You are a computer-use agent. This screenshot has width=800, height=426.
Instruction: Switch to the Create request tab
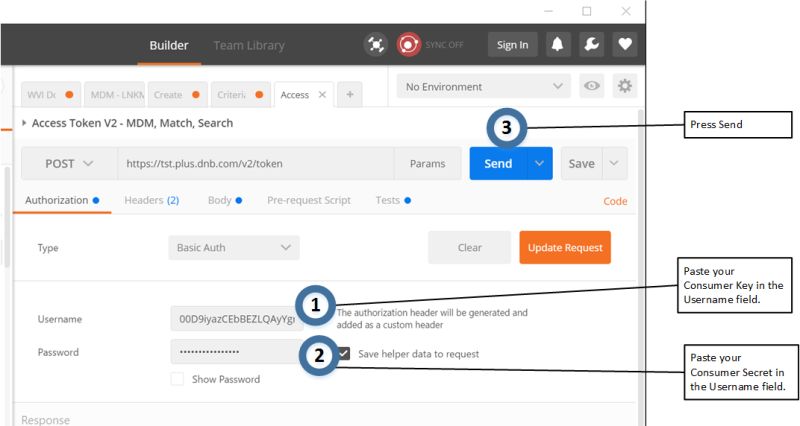tap(178, 94)
